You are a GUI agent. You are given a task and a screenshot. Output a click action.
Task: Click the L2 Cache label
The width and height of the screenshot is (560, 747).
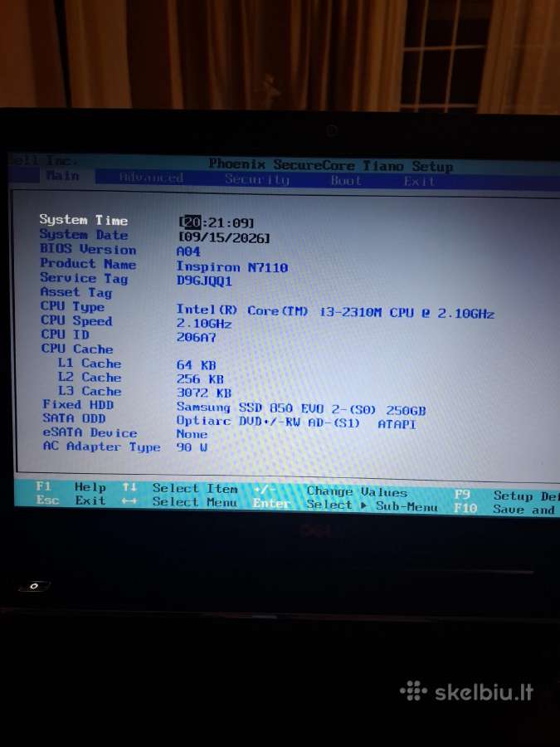90,377
